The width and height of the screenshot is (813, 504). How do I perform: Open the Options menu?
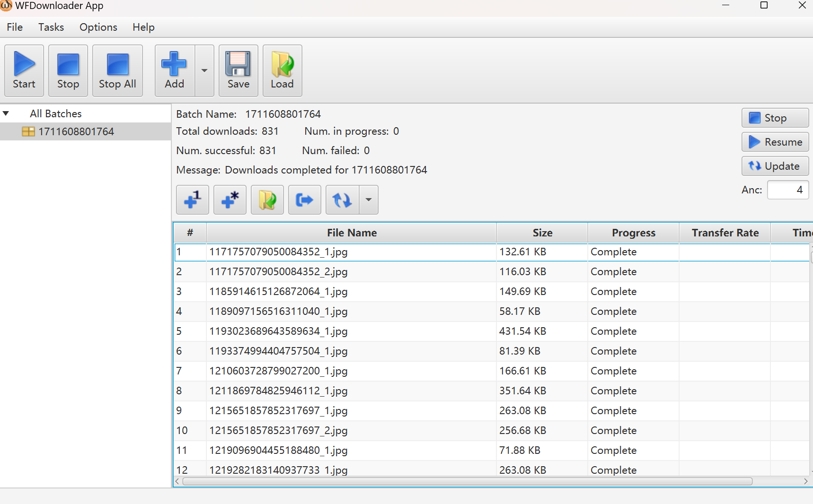click(98, 27)
